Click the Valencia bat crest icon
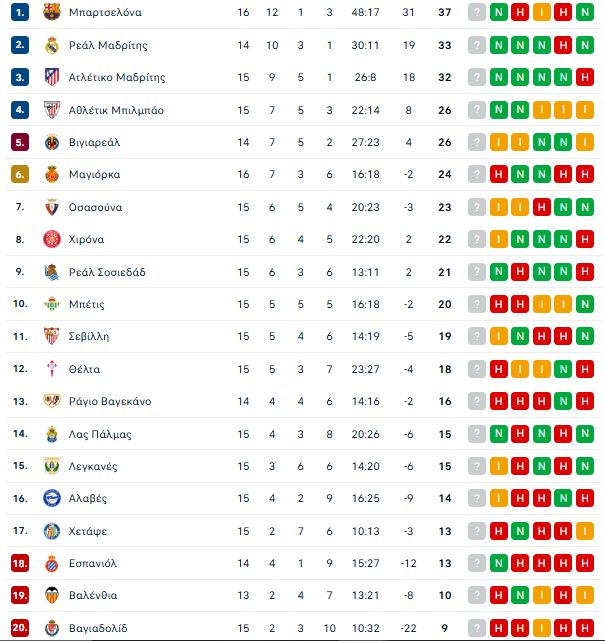Screen dimensions: 605x641 pyautogui.click(x=52, y=595)
